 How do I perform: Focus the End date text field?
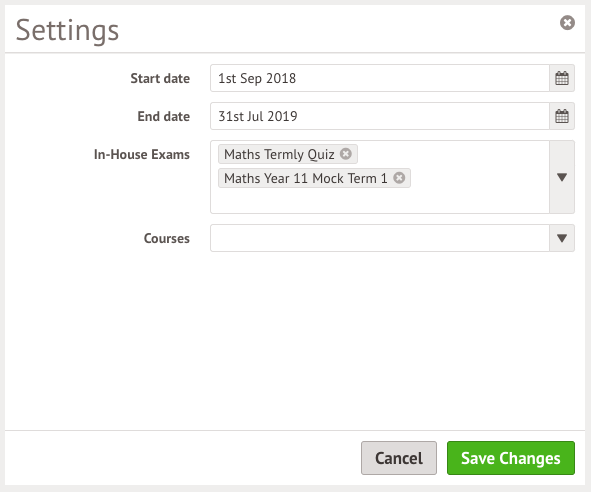coord(380,116)
